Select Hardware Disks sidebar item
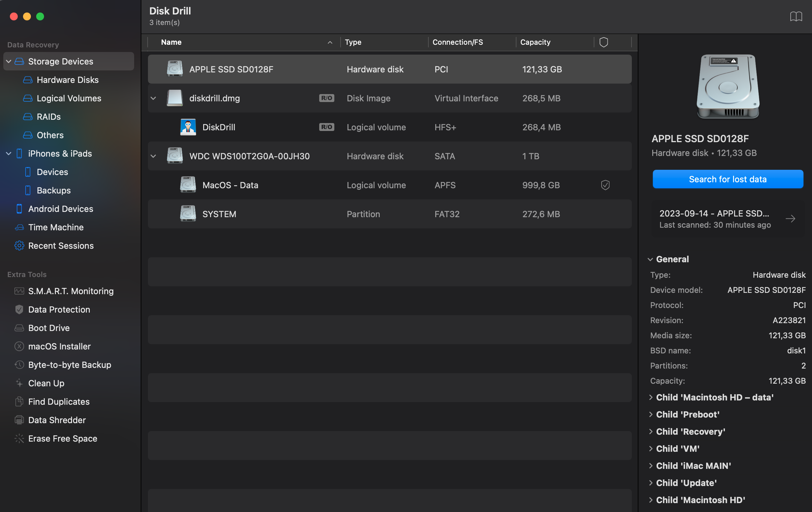812x512 pixels. pyautogui.click(x=67, y=80)
